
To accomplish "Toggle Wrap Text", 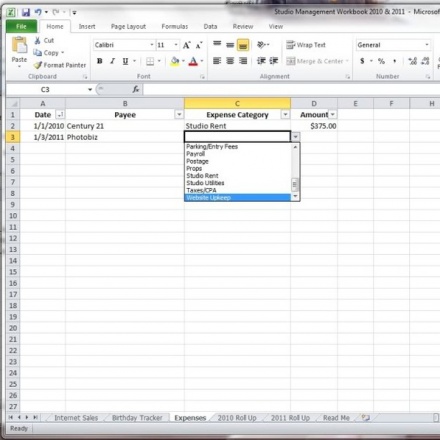I will (306, 45).
